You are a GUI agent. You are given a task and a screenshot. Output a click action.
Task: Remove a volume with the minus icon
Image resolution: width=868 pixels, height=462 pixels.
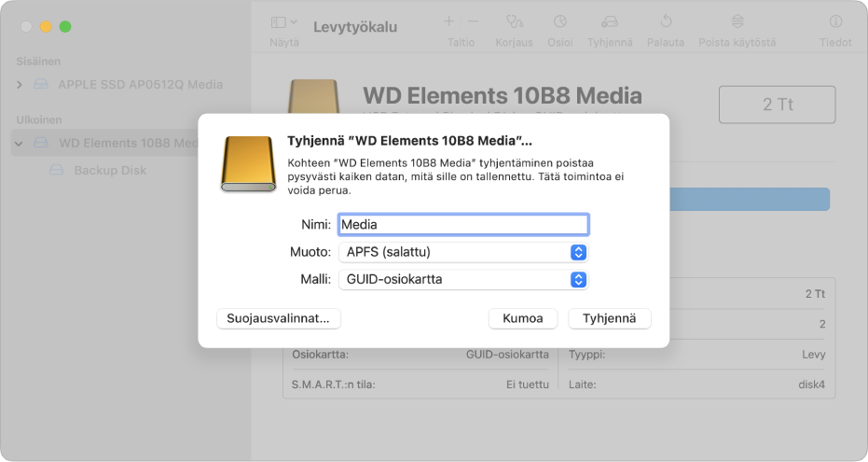pyautogui.click(x=473, y=21)
